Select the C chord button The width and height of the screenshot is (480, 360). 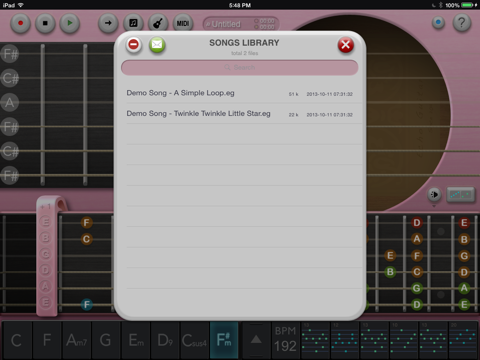click(17, 340)
